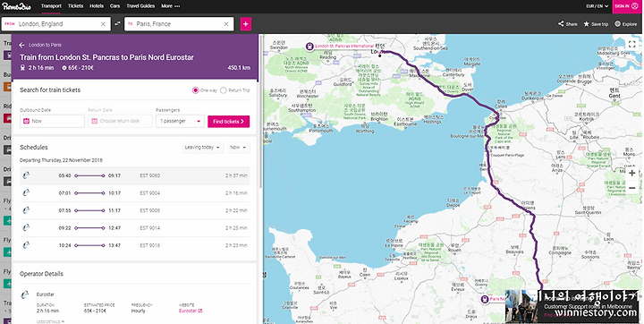
Task: Select the EST 9014 train row
Action: point(135,228)
